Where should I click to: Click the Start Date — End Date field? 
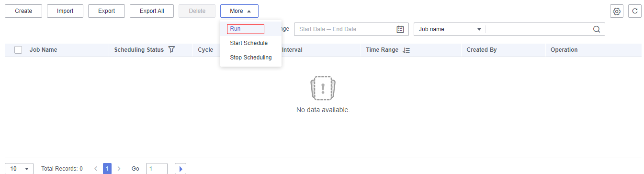(x=351, y=29)
